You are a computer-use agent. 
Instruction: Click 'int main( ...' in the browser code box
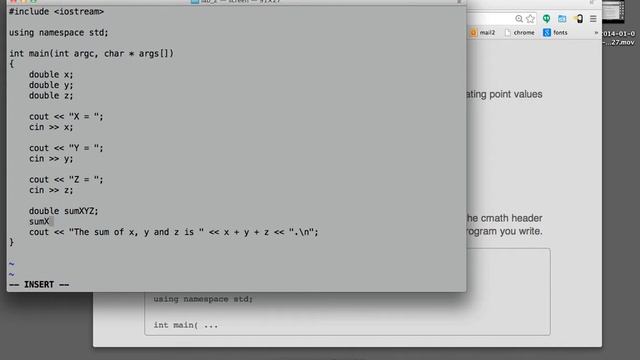coord(186,325)
